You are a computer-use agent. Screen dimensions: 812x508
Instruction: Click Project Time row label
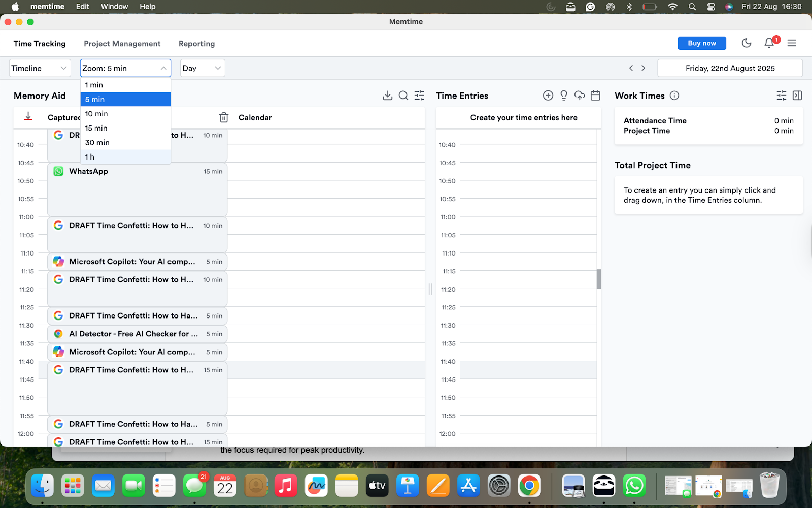click(x=647, y=131)
